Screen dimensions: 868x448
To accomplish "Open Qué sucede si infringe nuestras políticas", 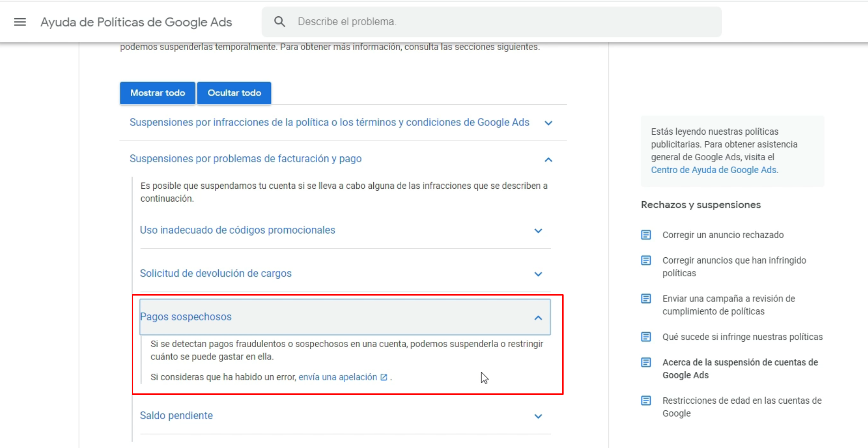I will click(743, 337).
